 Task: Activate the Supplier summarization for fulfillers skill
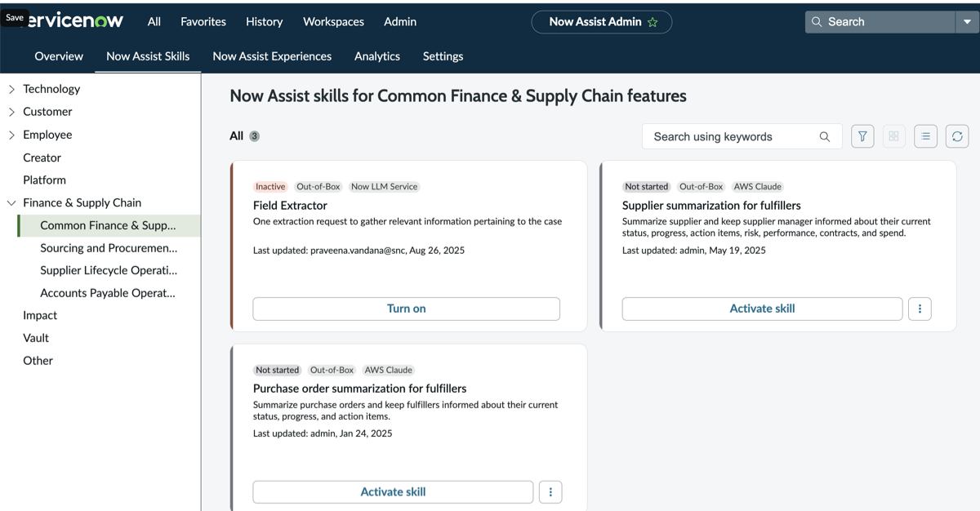762,309
